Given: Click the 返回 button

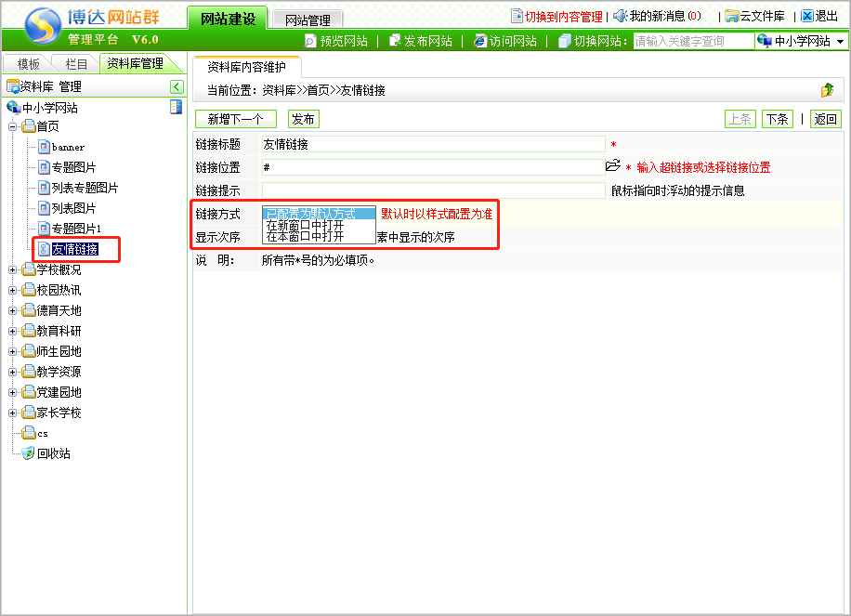Looking at the screenshot, I should point(824,119).
